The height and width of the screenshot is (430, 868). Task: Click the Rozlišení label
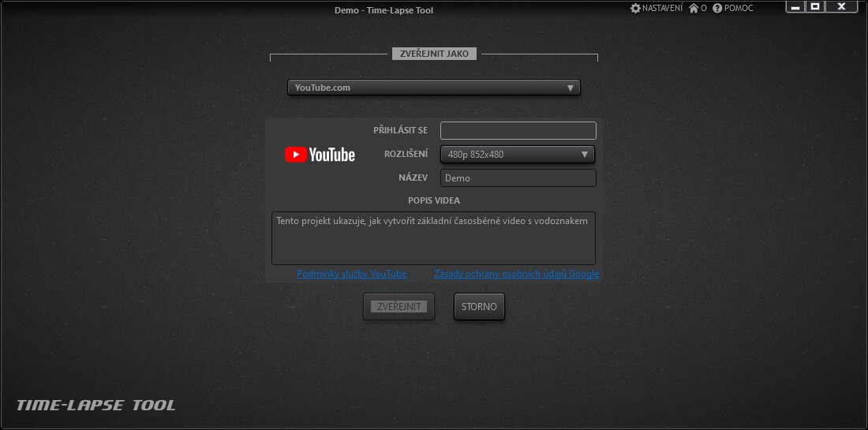coord(406,154)
